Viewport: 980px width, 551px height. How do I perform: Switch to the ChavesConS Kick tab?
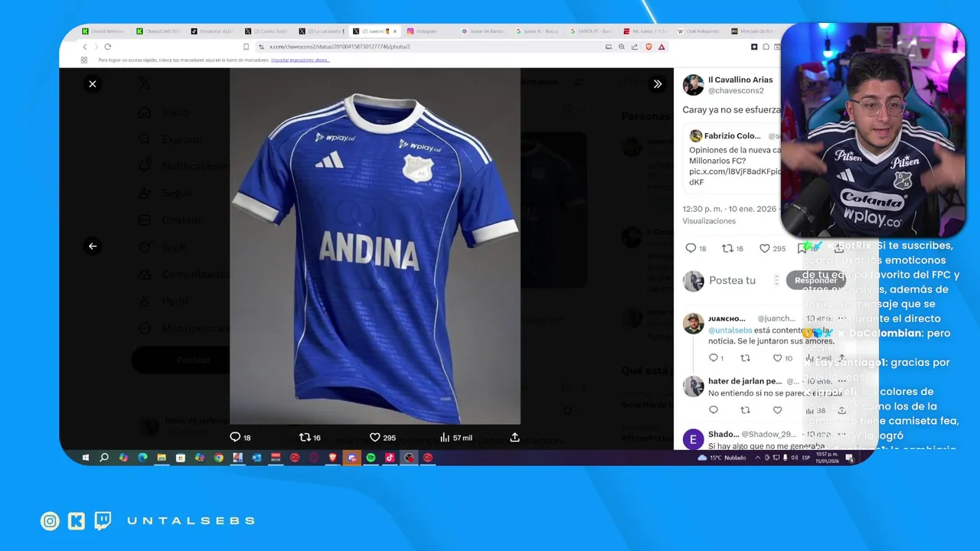(158, 31)
